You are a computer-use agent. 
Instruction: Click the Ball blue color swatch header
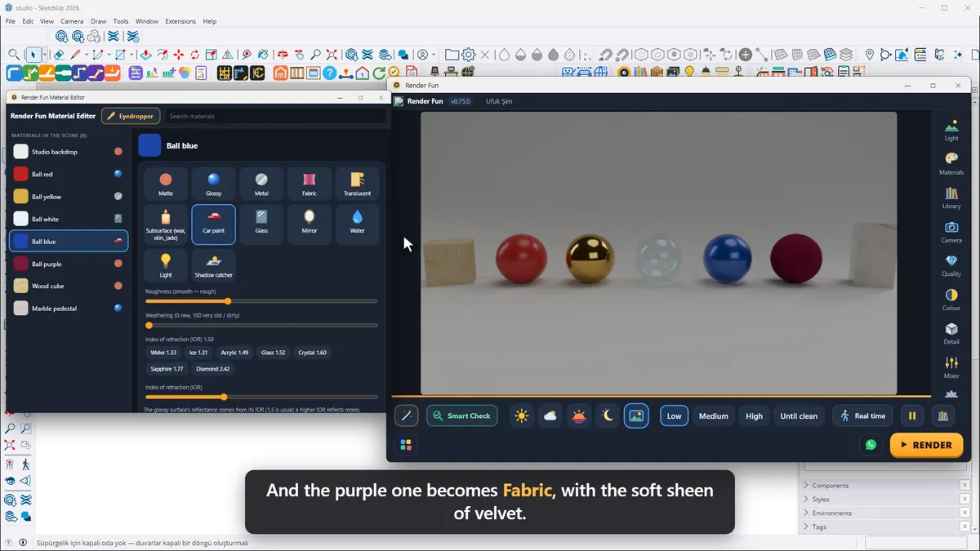[149, 145]
